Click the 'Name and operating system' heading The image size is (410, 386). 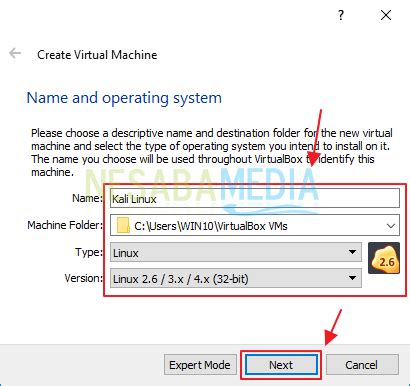pos(124,98)
